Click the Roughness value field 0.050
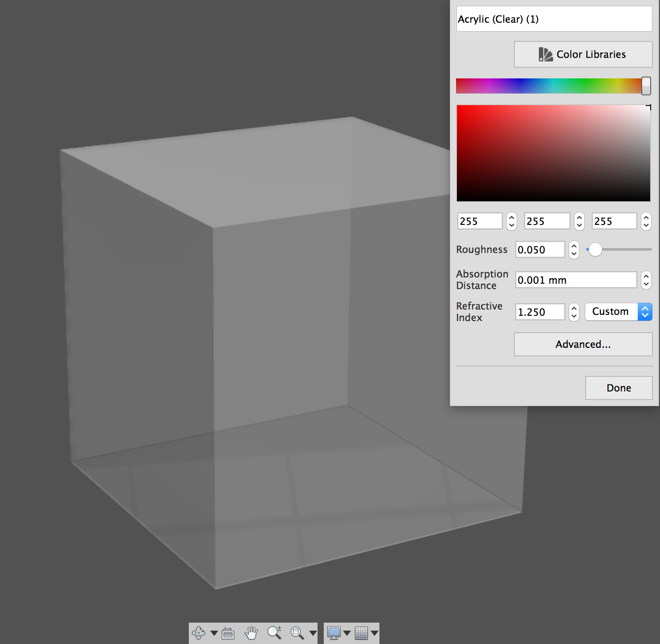The width and height of the screenshot is (660, 644). 540,250
